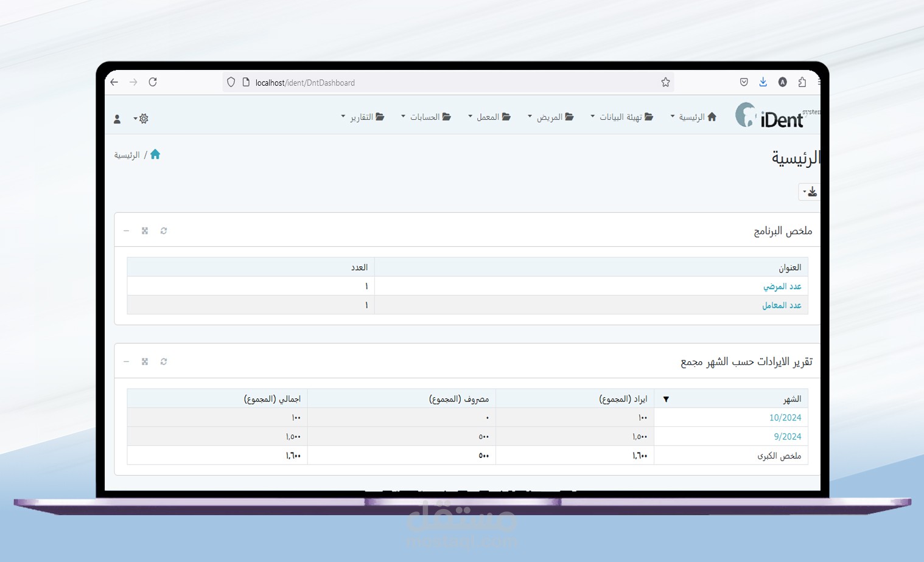Expand the التقارير dropdown menu
Screen dimensions: 924x562
362,117
